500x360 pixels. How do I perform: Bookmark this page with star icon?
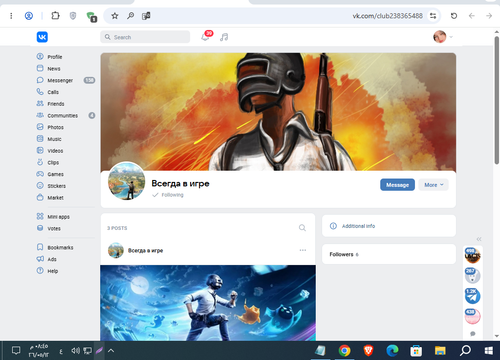115,16
